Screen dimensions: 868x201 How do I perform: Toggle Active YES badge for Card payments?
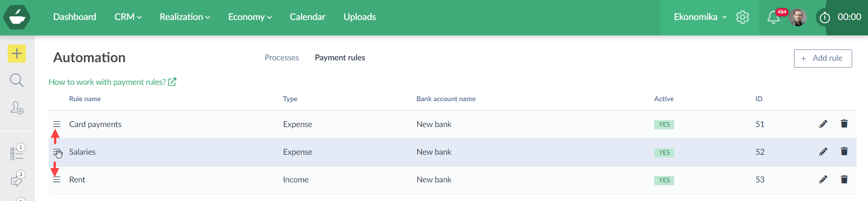pyautogui.click(x=664, y=125)
